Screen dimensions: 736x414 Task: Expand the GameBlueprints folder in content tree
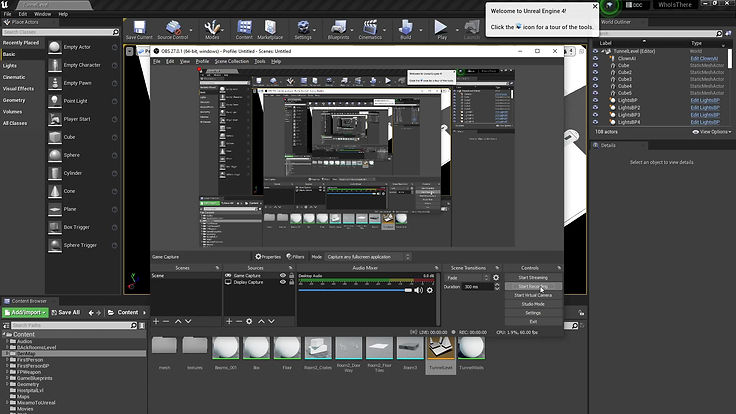(x=7, y=378)
